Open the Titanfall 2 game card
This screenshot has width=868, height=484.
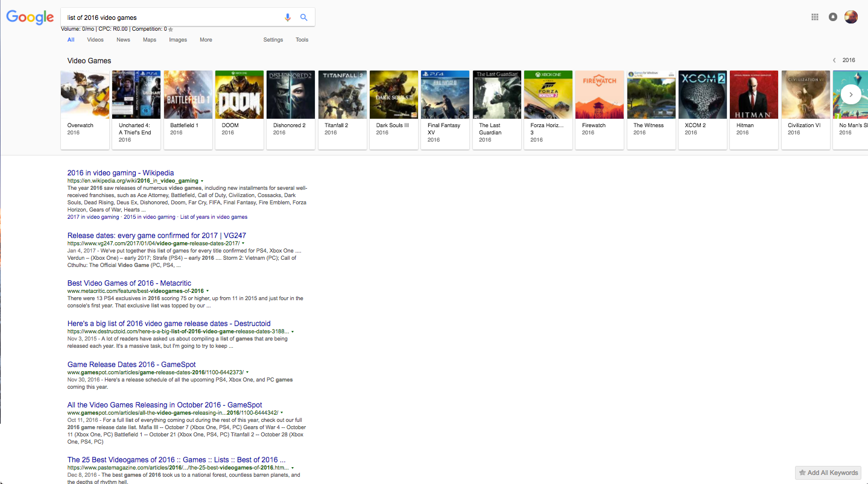tap(343, 110)
